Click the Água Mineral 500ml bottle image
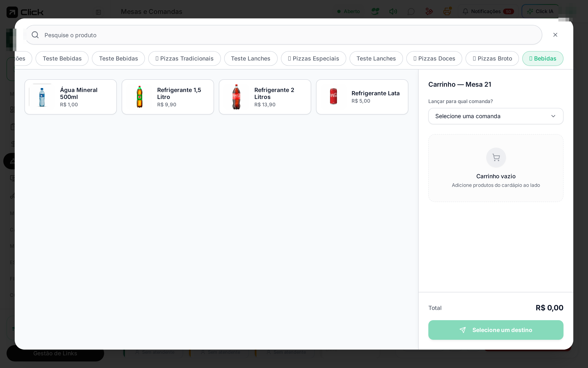 point(42,97)
